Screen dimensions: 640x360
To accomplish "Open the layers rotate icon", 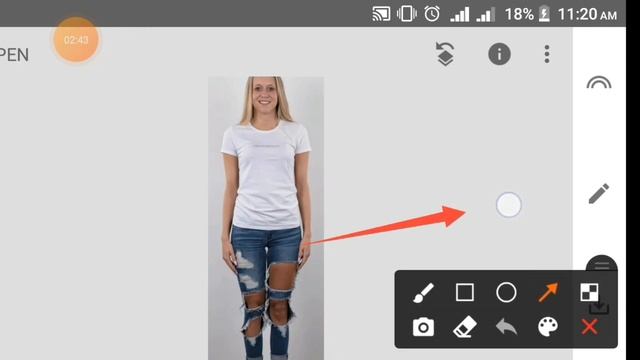I will [x=445, y=54].
